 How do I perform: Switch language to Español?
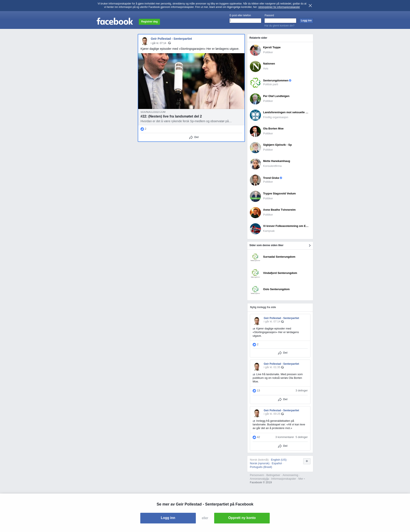tap(277, 463)
